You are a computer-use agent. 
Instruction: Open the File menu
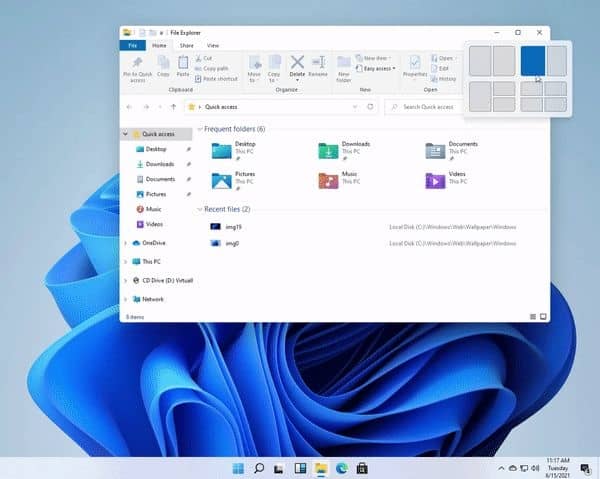132,45
